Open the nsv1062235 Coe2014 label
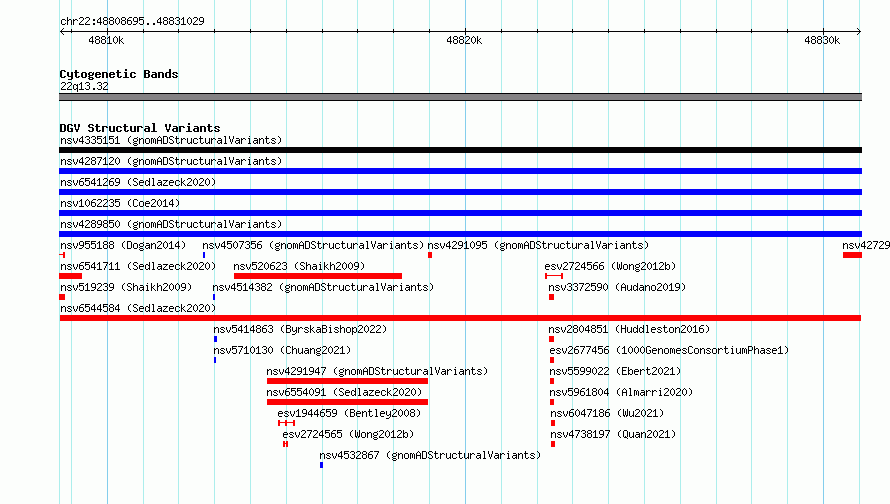The image size is (890, 504). pos(120,203)
